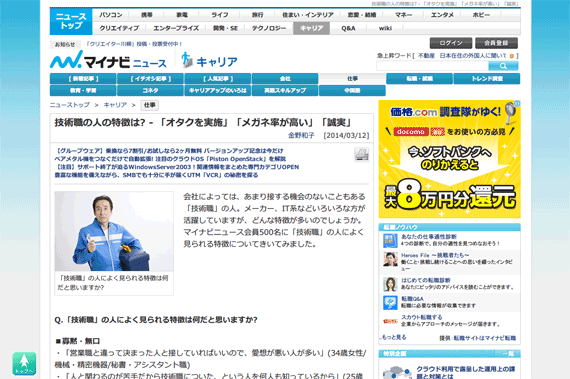
Task: Open the エンタメ category
Action: click(x=442, y=15)
